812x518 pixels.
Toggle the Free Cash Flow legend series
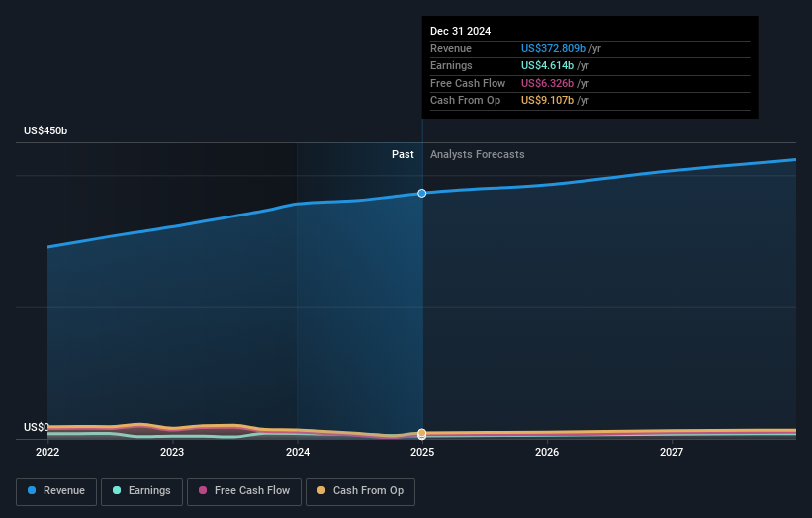click(244, 491)
